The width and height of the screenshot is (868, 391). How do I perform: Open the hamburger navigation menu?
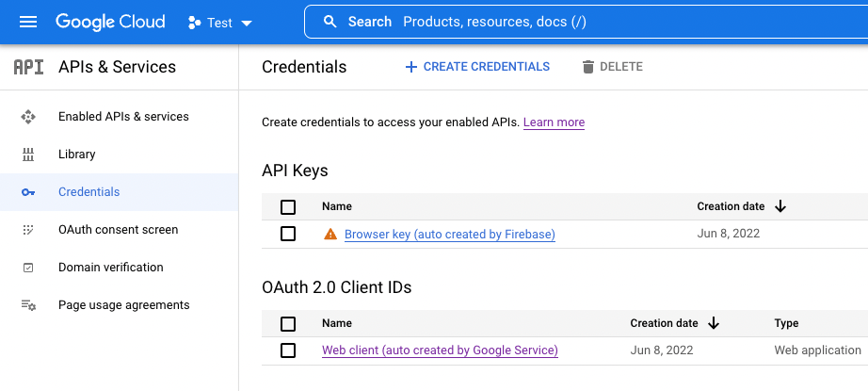pos(28,22)
